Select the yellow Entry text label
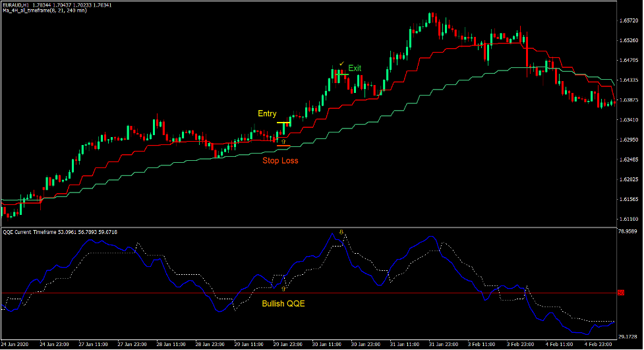 click(x=267, y=113)
